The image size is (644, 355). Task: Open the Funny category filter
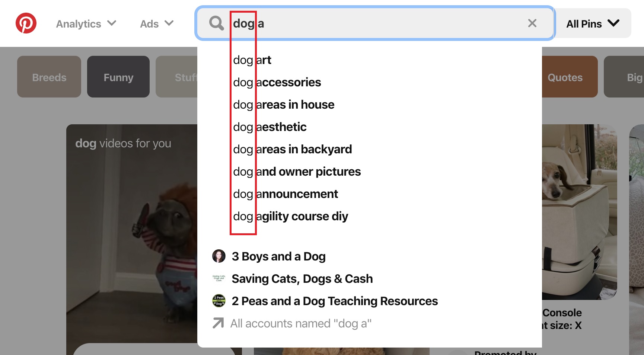(118, 77)
